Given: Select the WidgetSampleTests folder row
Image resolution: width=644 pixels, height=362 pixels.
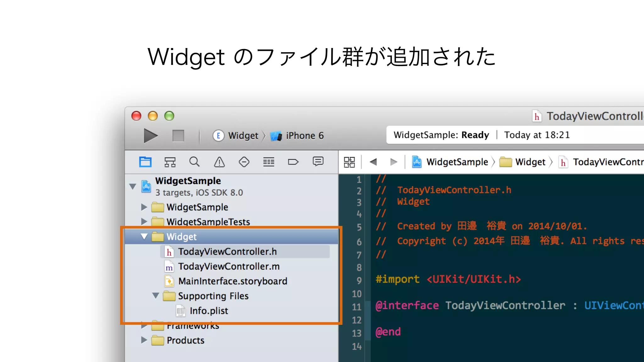Looking at the screenshot, I should click(231, 222).
